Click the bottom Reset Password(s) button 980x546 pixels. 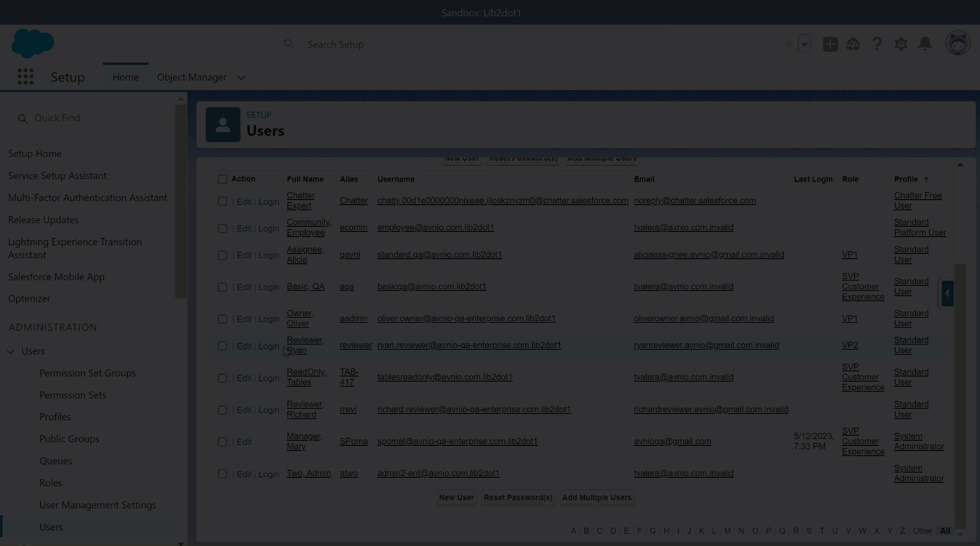[518, 497]
